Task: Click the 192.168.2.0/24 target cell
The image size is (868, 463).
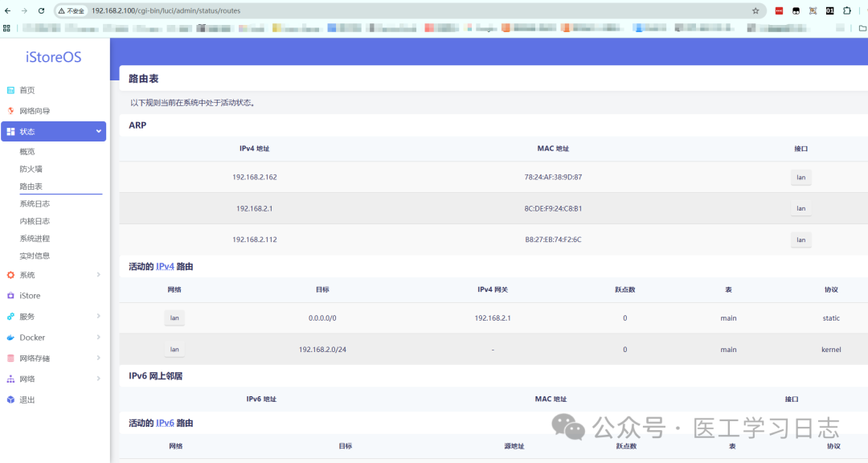Action: (x=322, y=350)
